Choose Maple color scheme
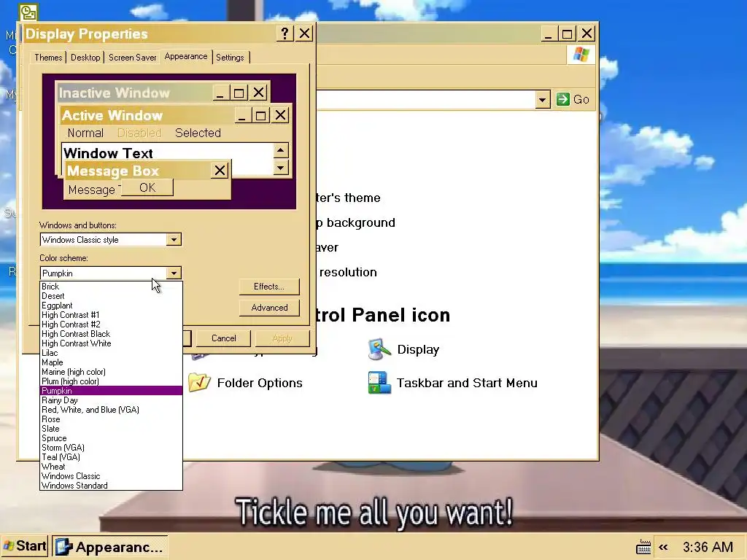This screenshot has width=747, height=560. [111, 362]
